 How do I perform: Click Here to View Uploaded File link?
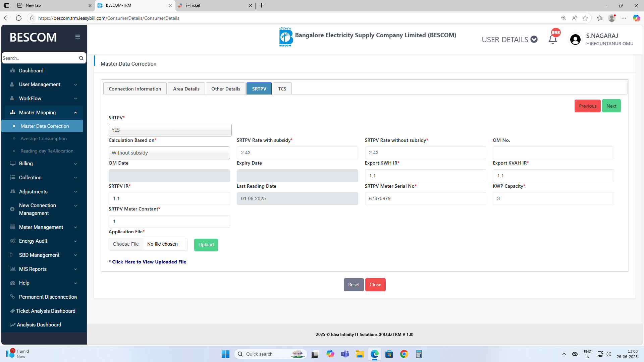147,262
